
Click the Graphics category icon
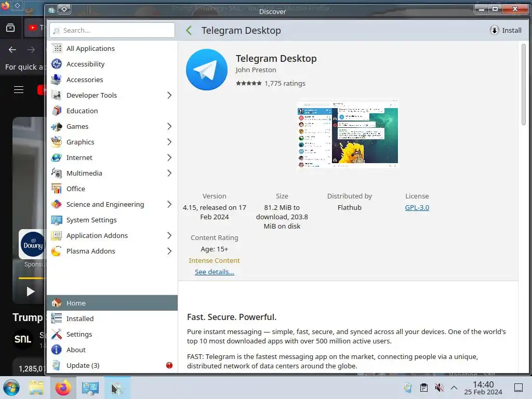tap(56, 142)
